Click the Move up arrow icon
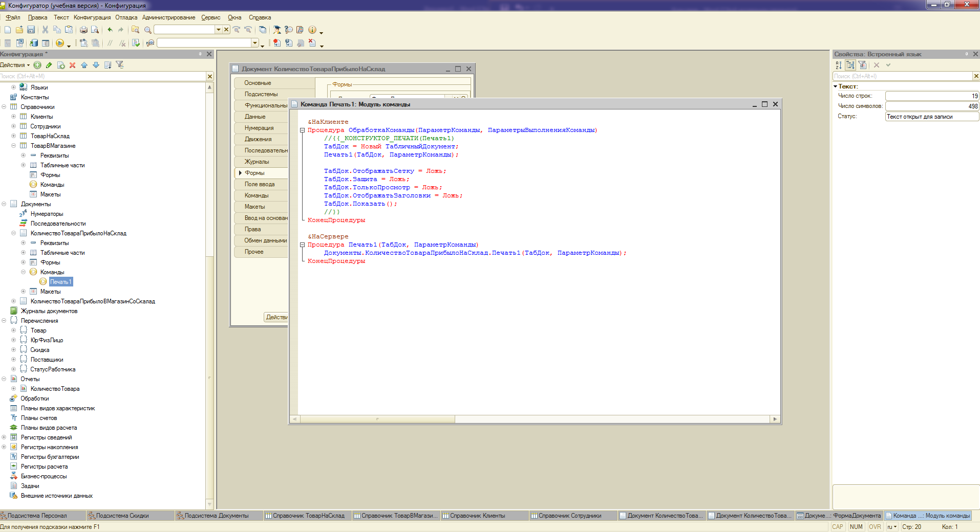The height and width of the screenshot is (532, 980). click(84, 65)
